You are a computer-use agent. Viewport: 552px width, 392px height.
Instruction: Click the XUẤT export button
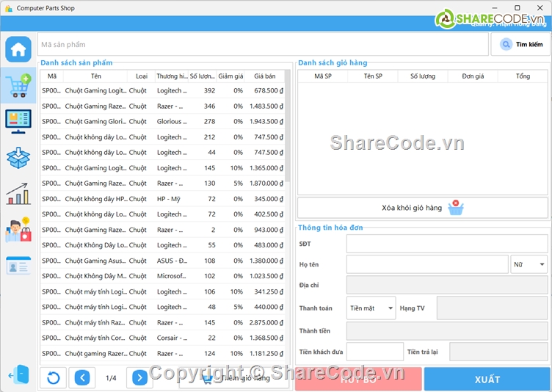(487, 380)
